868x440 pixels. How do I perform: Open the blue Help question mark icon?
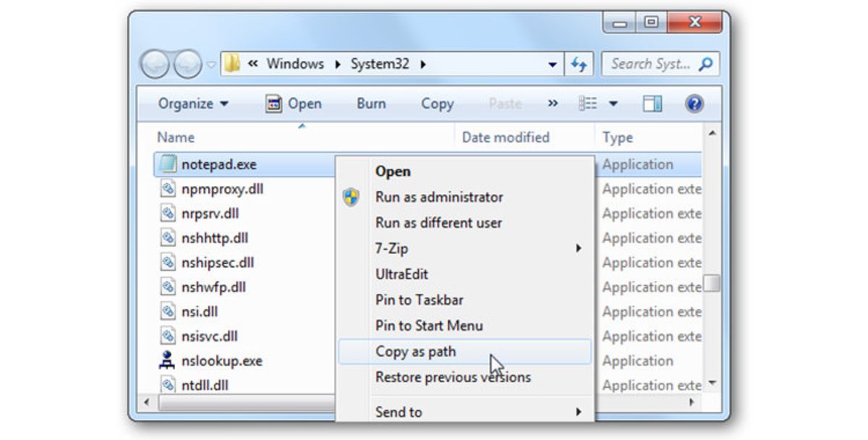(694, 103)
